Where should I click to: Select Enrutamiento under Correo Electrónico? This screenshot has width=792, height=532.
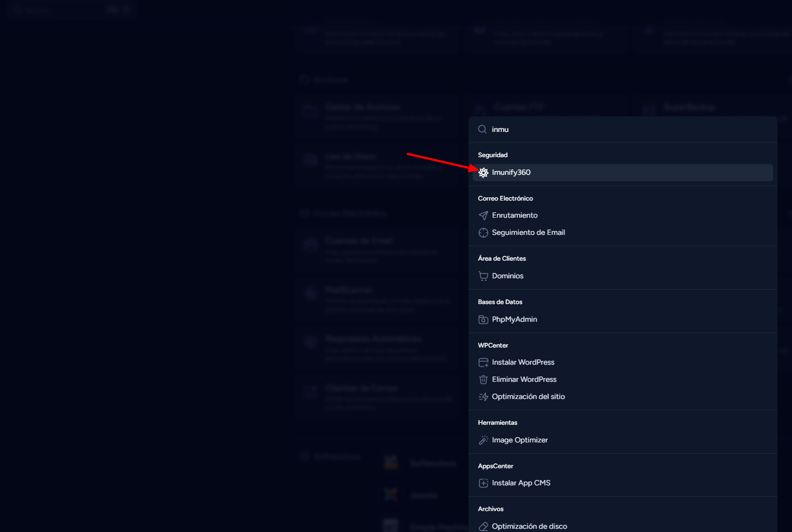[515, 216]
